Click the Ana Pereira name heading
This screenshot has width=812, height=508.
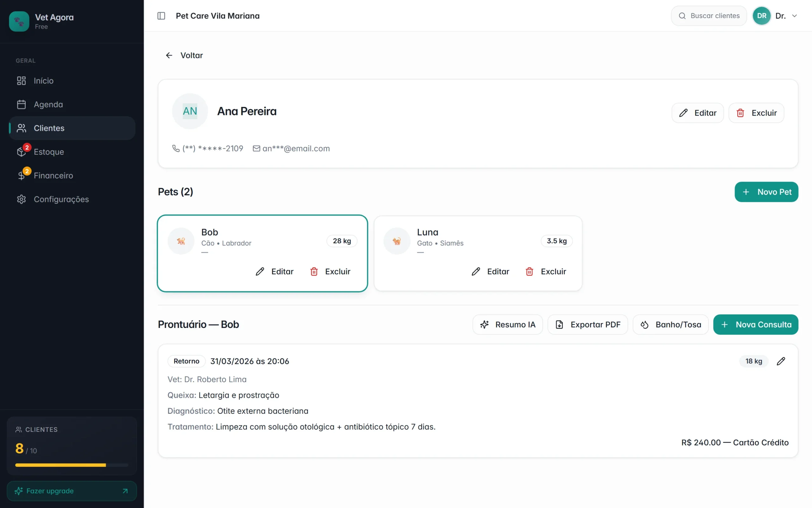[x=247, y=111]
